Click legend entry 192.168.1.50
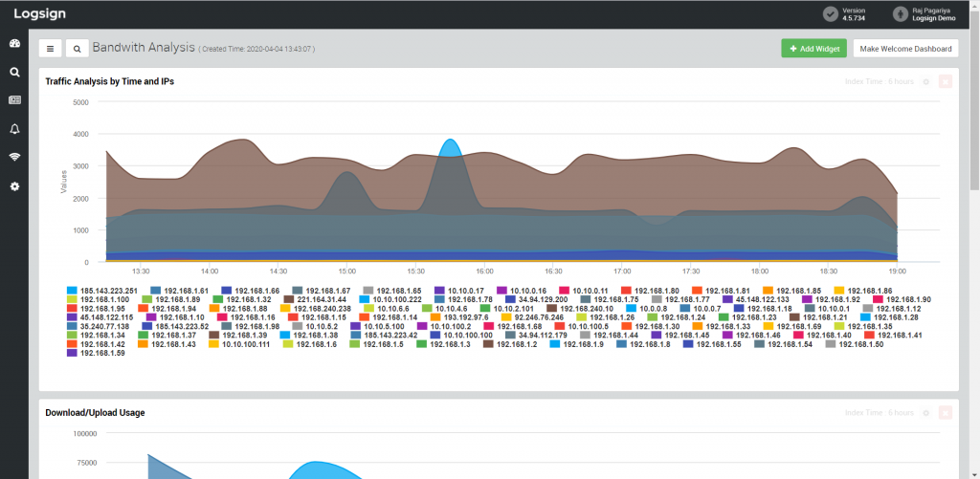This screenshot has height=479, width=980. click(x=855, y=344)
